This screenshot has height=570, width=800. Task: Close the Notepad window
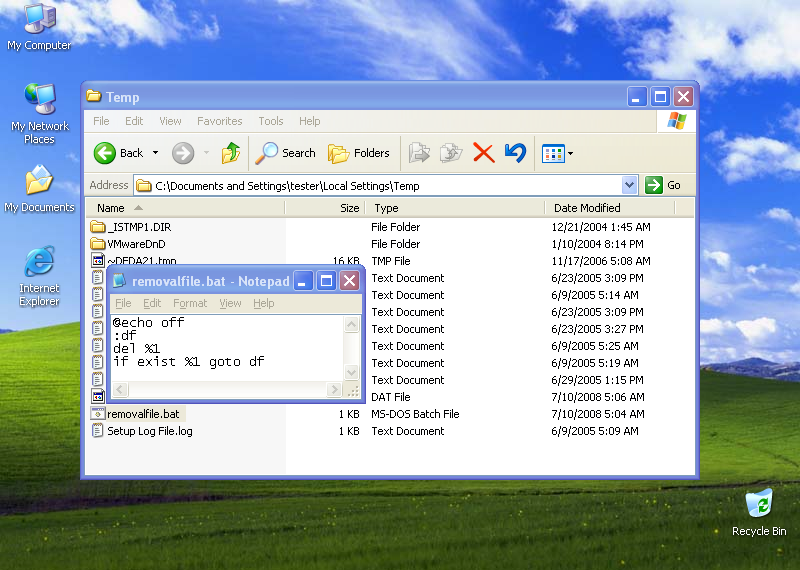tap(350, 281)
